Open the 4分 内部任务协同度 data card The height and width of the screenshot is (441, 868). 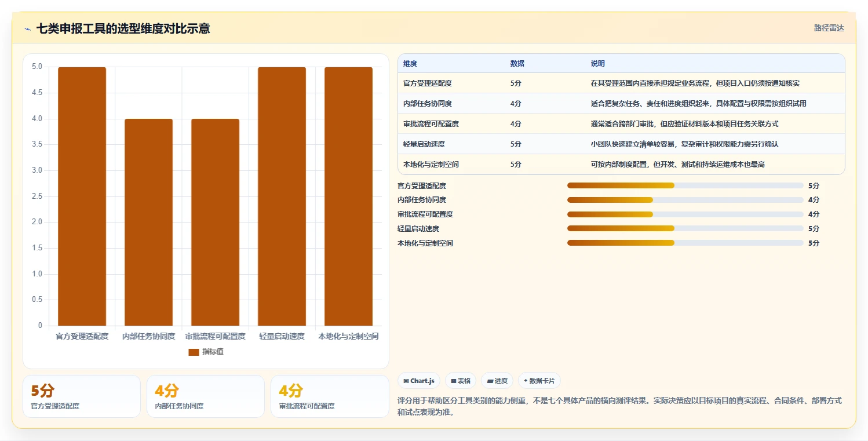coord(206,396)
